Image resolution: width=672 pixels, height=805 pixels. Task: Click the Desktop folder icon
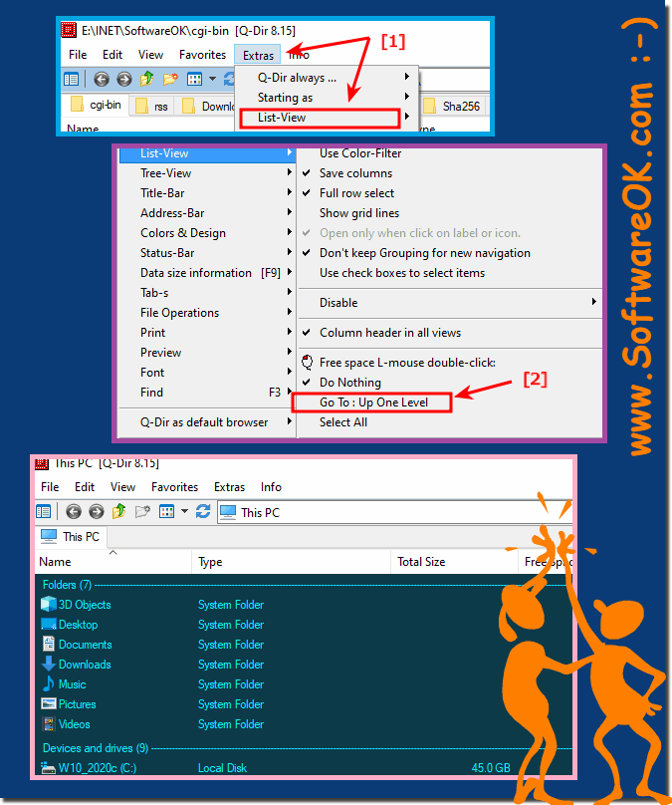(x=49, y=625)
